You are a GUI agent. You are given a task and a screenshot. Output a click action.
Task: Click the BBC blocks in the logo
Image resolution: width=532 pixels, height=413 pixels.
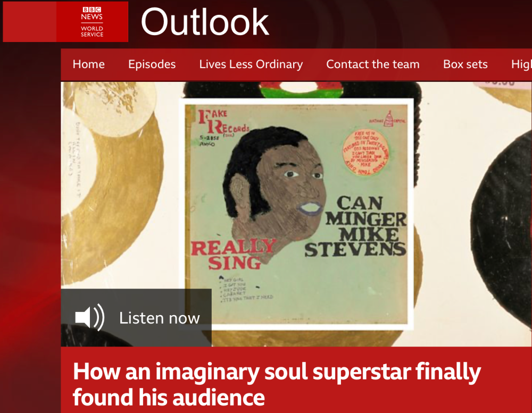[92, 10]
